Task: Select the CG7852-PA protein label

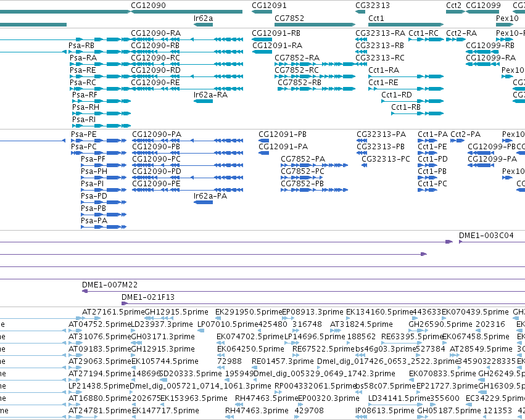Action: point(303,159)
